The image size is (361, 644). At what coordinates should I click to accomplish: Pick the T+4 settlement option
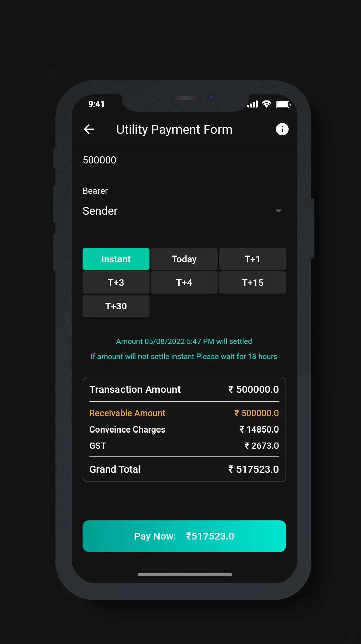click(x=184, y=282)
